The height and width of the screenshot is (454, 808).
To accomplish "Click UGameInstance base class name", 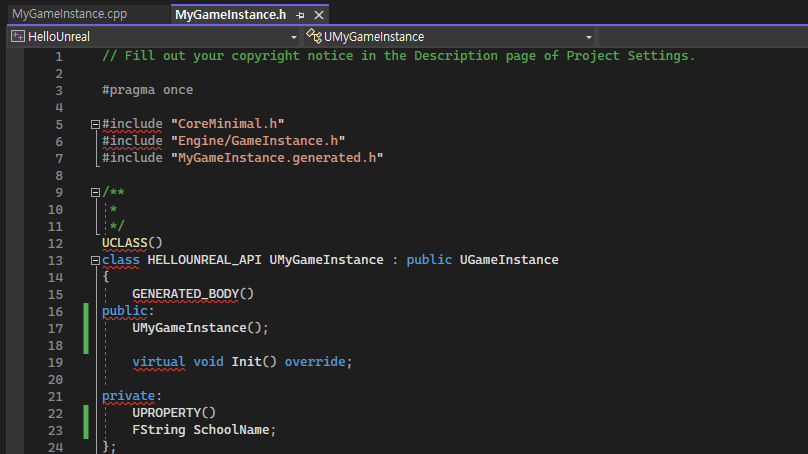I will pos(509,260).
